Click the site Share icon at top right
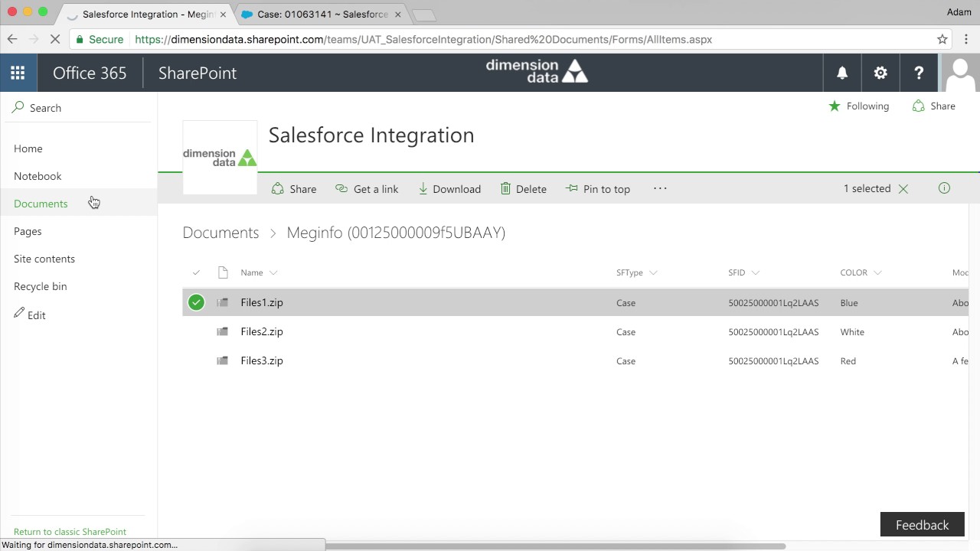The height and width of the screenshot is (551, 980). (918, 106)
